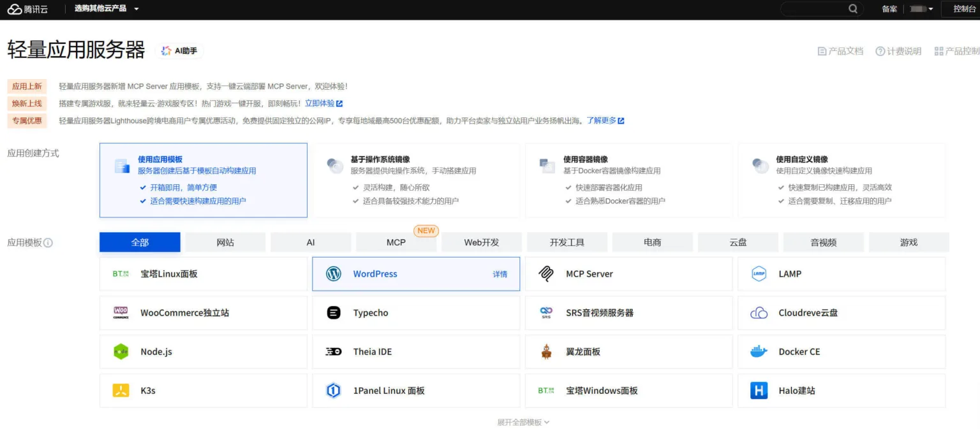Click the 备案 link
This screenshot has width=980, height=429.
(889, 9)
